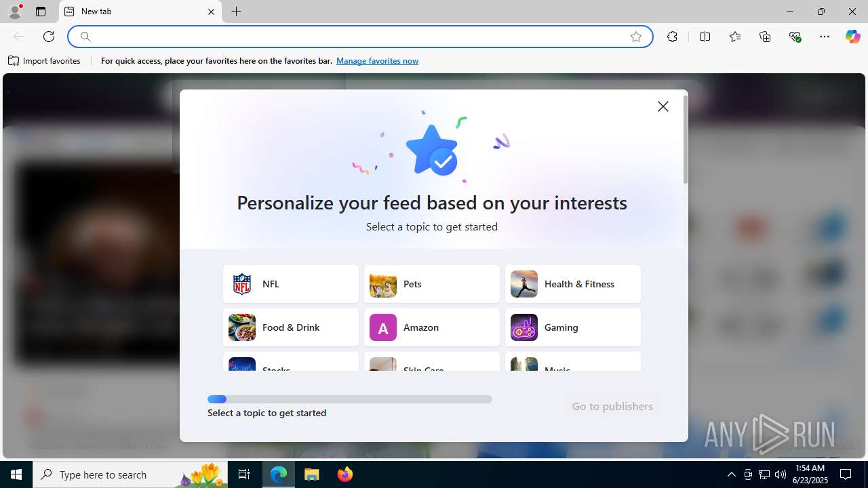Click the Gaming controller thumbnail
The width and height of the screenshot is (868, 488).
[x=524, y=327]
